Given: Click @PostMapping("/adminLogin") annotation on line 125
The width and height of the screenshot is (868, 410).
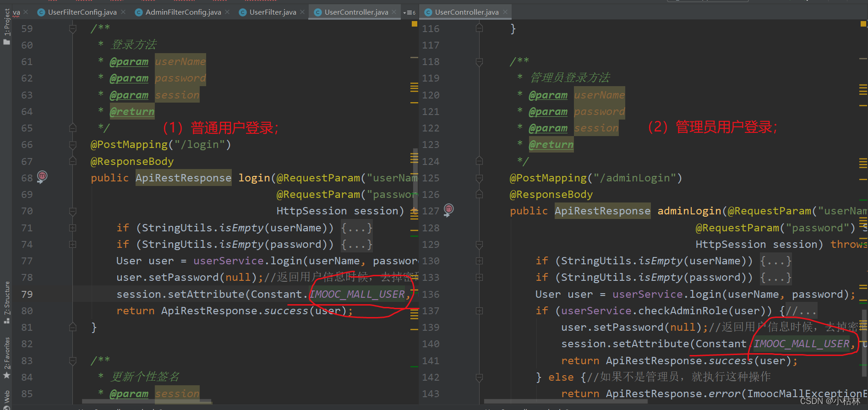Looking at the screenshot, I should pos(596,178).
